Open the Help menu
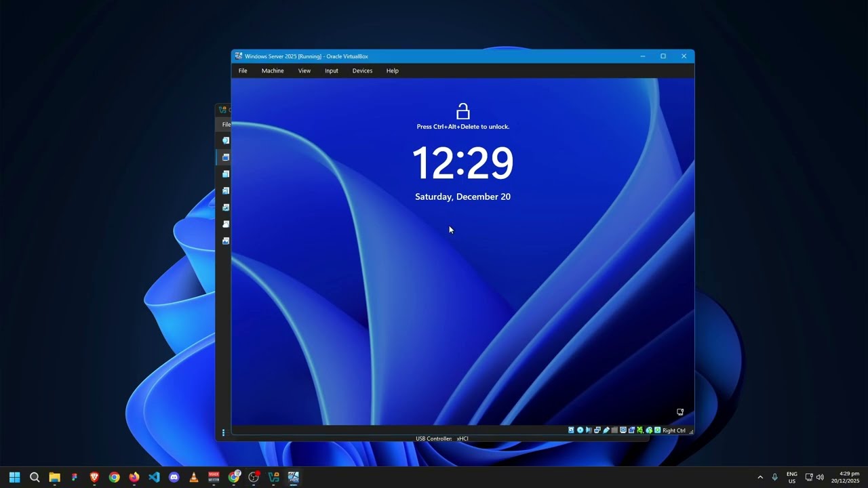This screenshot has width=868, height=488. [x=393, y=70]
